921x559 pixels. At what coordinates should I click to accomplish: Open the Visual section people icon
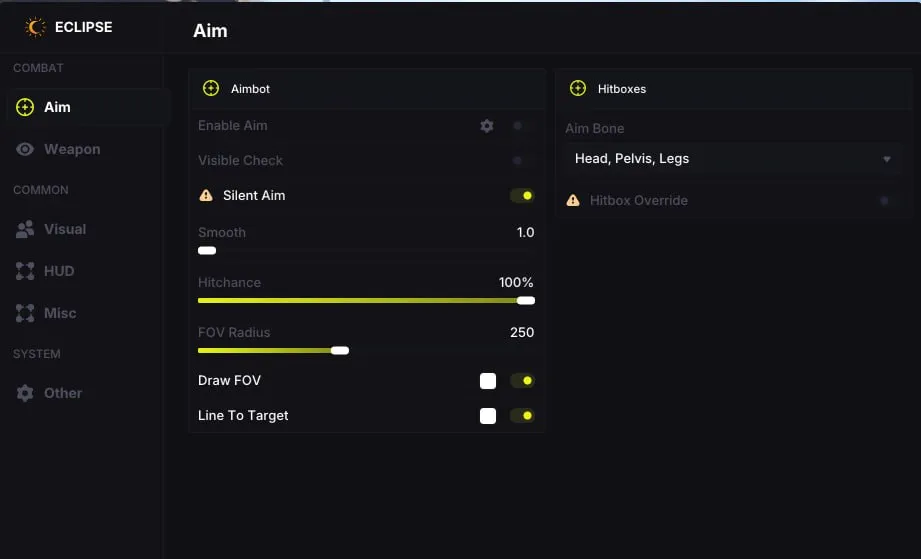(25, 229)
